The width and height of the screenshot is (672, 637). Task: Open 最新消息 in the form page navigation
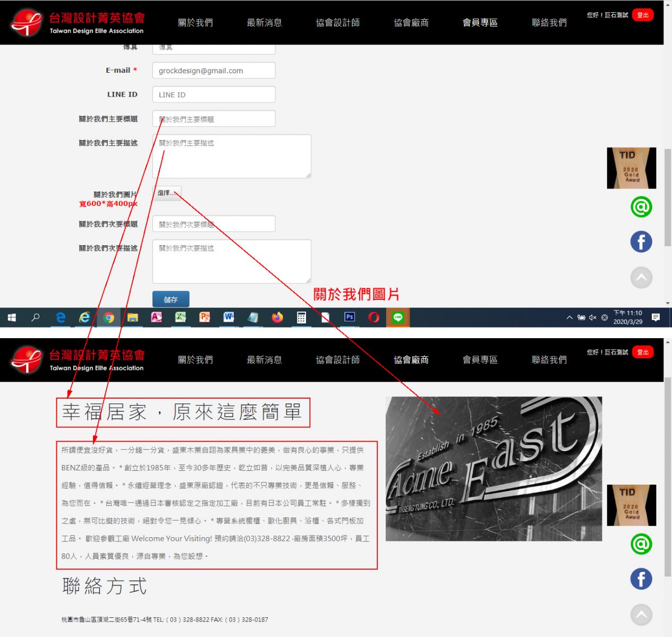265,22
